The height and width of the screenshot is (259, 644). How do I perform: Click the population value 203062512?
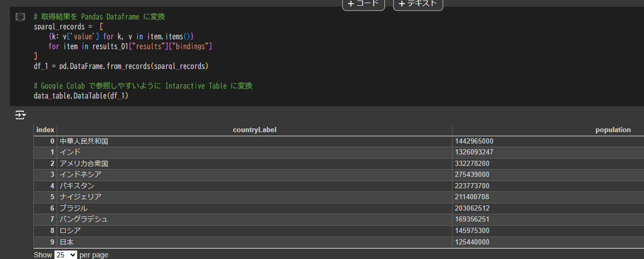click(x=472, y=208)
